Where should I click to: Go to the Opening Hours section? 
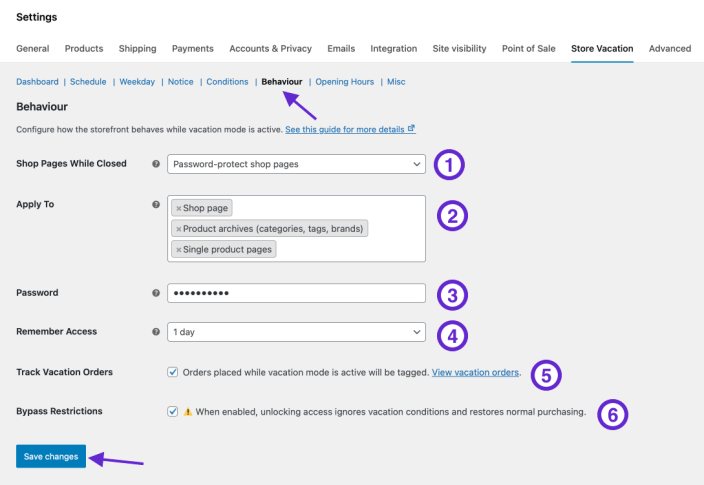(x=345, y=82)
